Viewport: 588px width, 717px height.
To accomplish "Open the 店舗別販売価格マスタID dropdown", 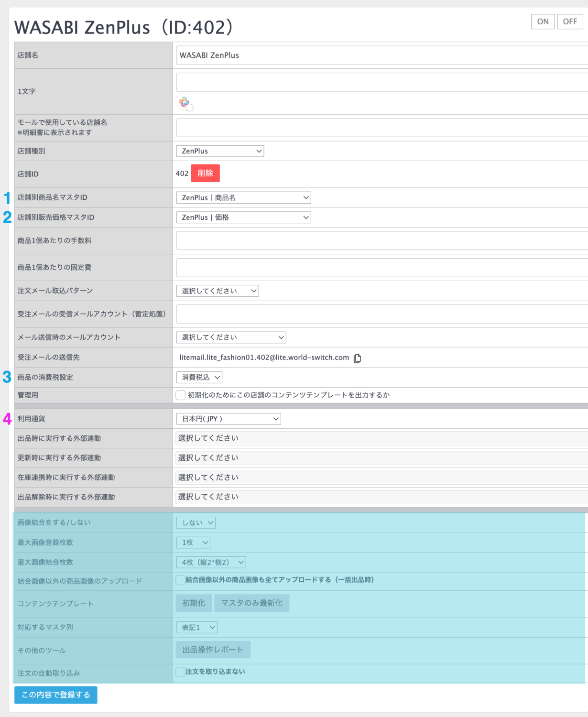I will coord(243,217).
